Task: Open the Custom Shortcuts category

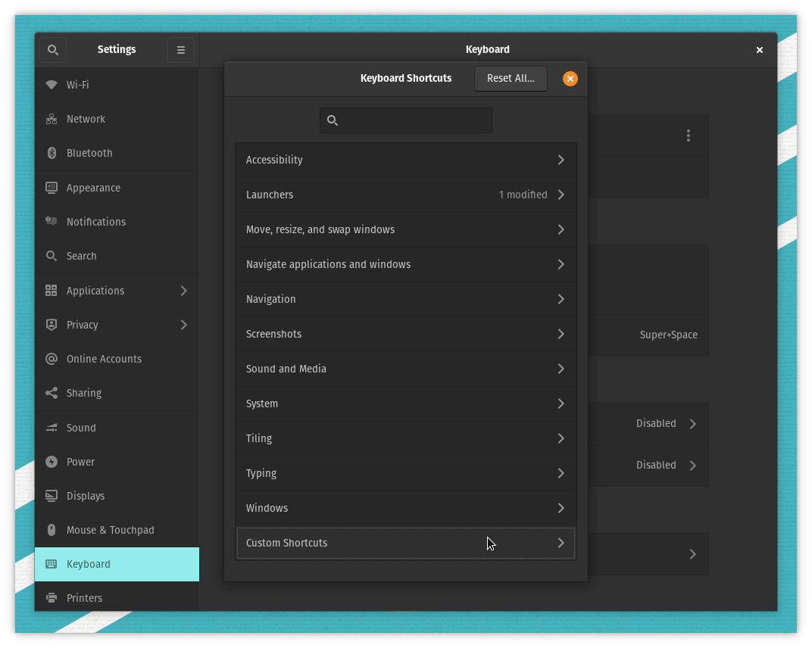Action: click(406, 543)
